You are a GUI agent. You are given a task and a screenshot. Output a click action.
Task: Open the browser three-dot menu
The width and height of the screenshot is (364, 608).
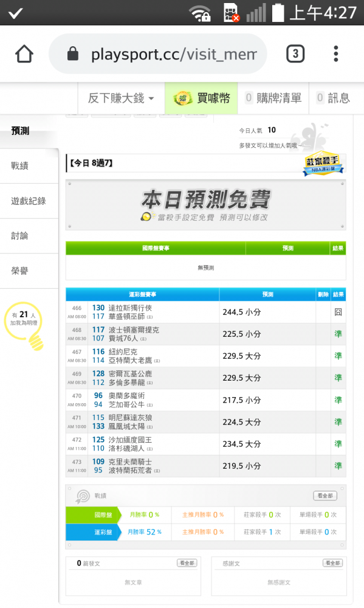click(x=335, y=54)
